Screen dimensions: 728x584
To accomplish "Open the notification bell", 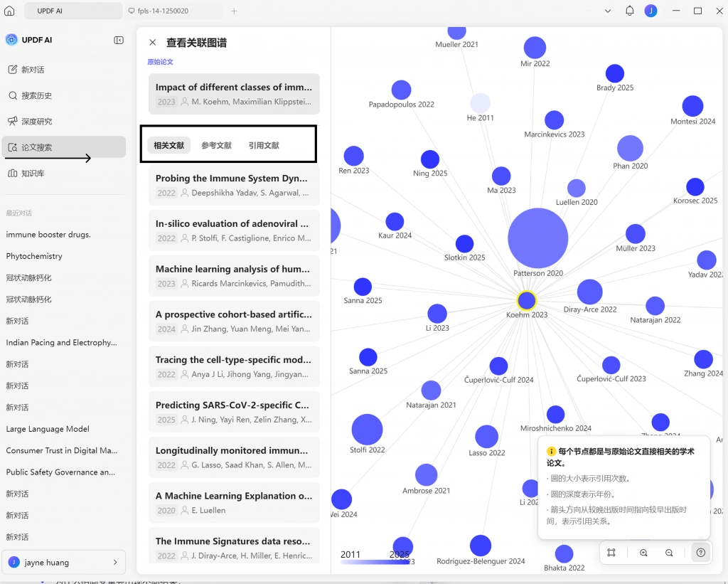I will click(630, 11).
